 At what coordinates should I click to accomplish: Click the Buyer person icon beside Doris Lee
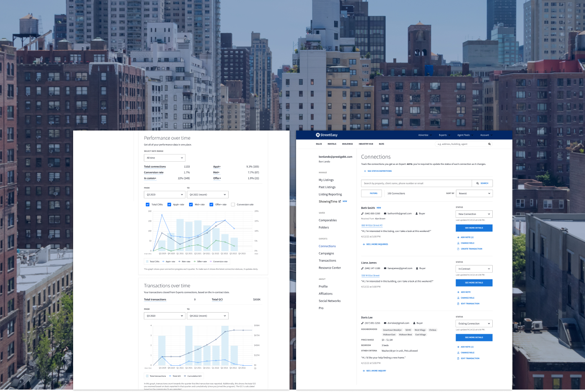tap(414, 323)
